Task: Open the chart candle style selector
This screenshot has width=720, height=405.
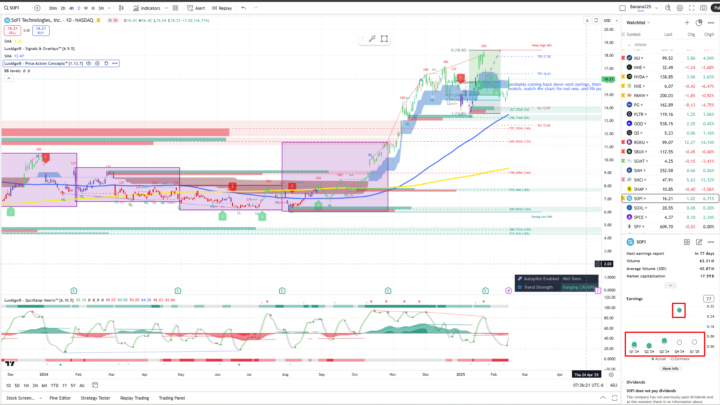Action: coord(121,8)
